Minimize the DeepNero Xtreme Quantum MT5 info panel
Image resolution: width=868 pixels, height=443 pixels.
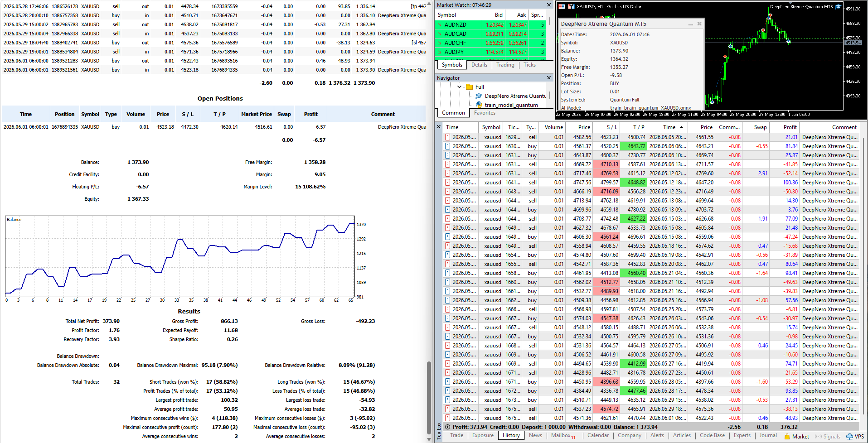(x=691, y=24)
